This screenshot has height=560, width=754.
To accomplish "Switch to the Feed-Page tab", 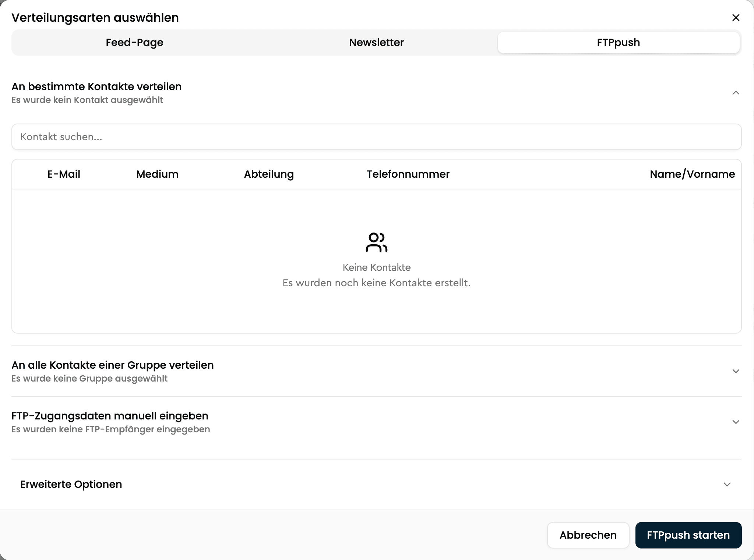I will 134,42.
